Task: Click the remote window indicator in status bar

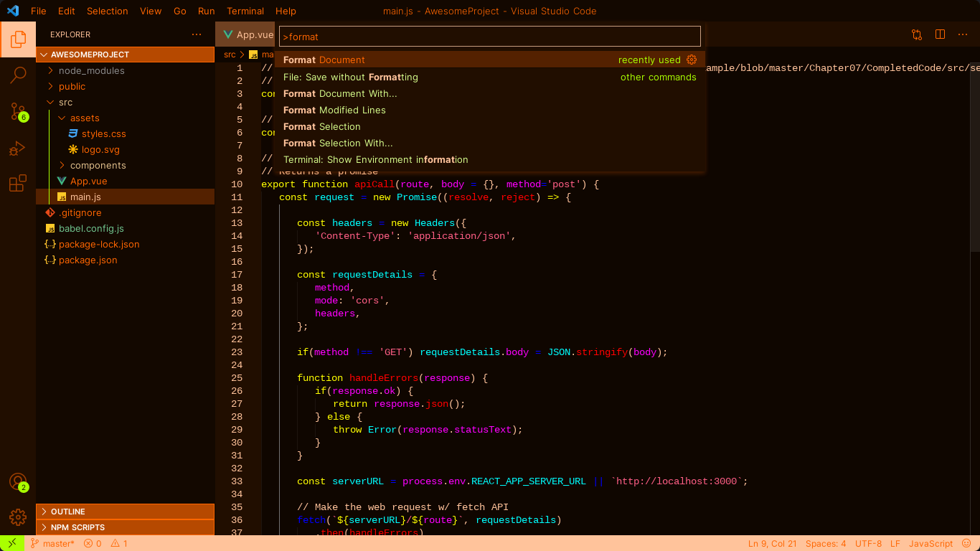Action: pyautogui.click(x=12, y=543)
